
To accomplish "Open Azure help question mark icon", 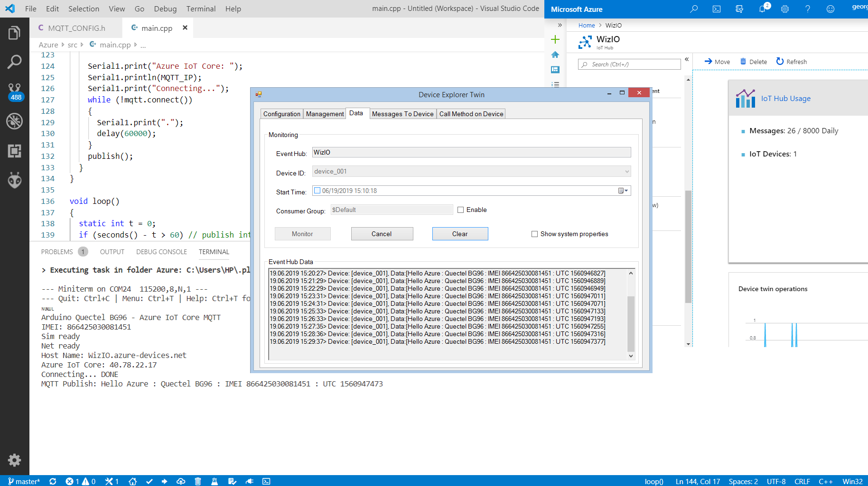I will tap(808, 9).
